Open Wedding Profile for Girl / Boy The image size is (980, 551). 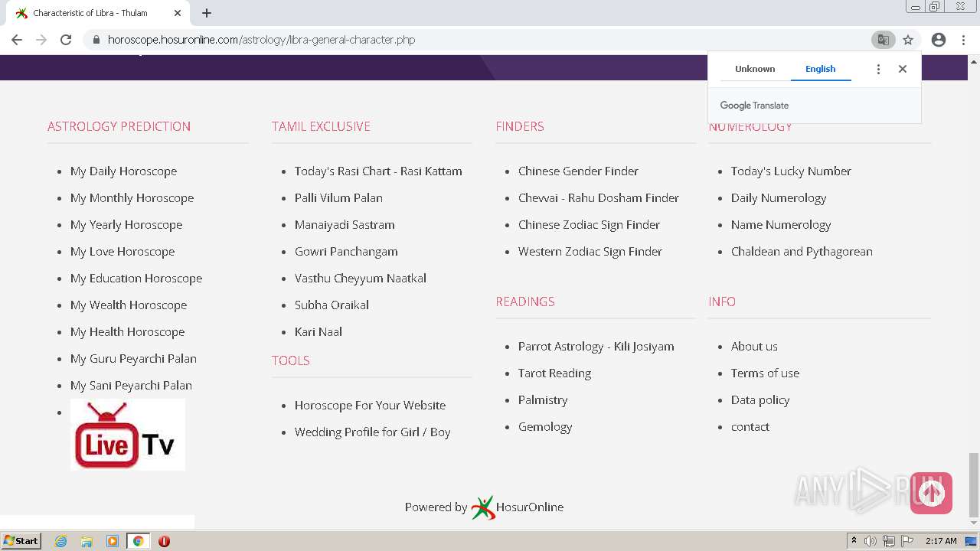[372, 432]
